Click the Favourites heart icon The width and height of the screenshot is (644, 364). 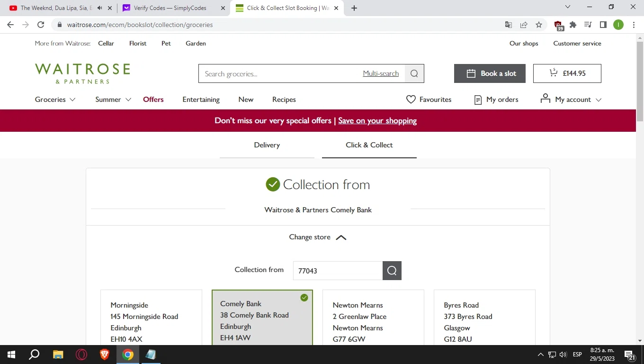coord(411,100)
